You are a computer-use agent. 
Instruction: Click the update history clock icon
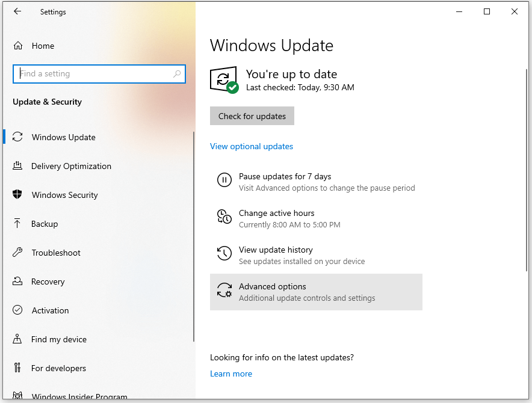(x=224, y=253)
